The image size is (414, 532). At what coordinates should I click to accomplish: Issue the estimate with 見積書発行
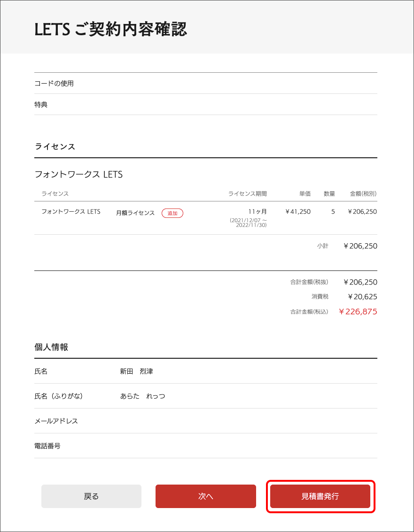(x=320, y=496)
